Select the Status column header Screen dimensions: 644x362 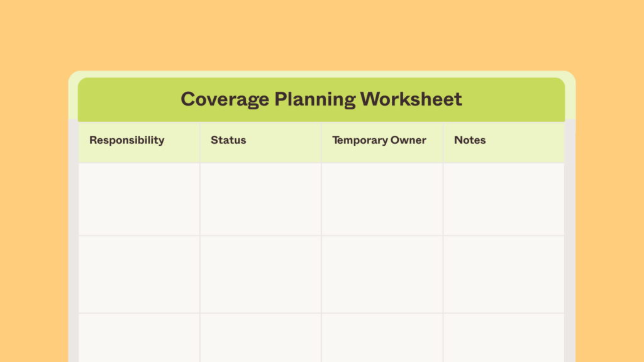(228, 140)
